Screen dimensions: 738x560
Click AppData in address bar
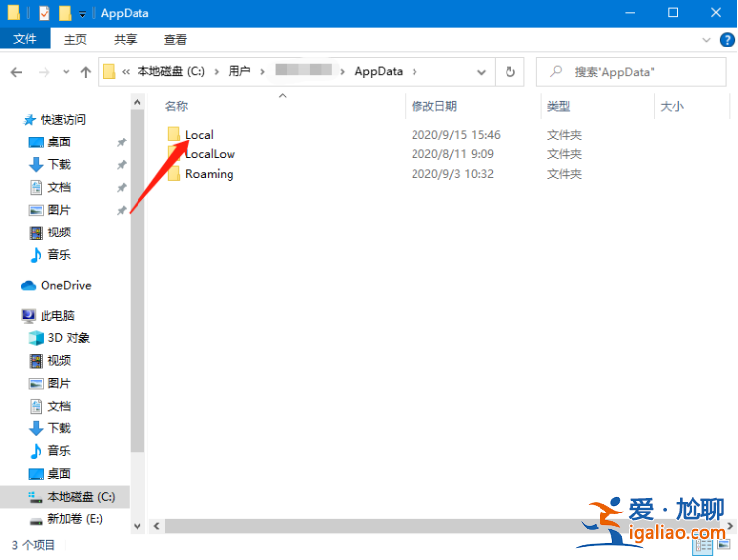pyautogui.click(x=379, y=71)
